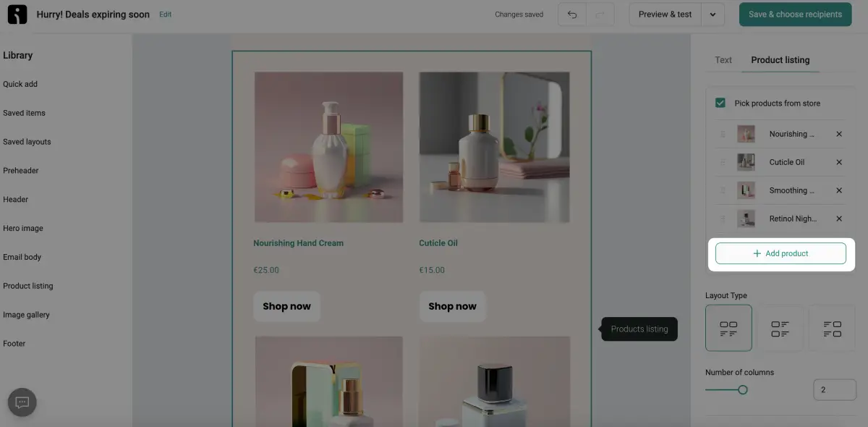Click the undo arrow icon

[572, 14]
